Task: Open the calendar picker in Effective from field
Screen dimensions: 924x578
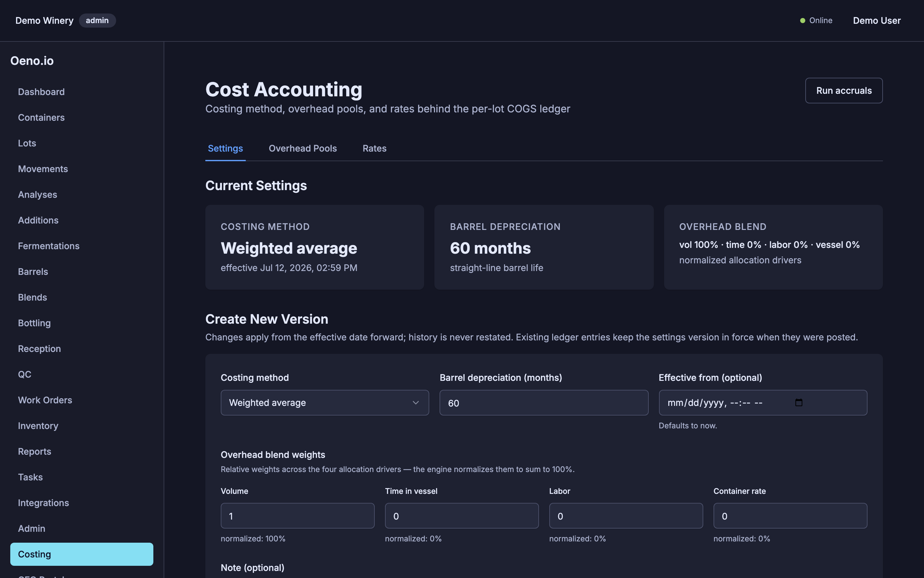Action: (798, 403)
